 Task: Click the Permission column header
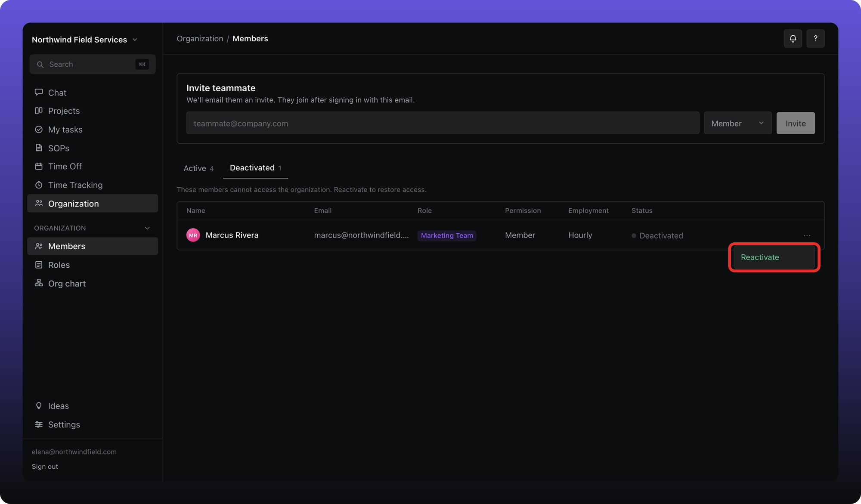(x=523, y=210)
